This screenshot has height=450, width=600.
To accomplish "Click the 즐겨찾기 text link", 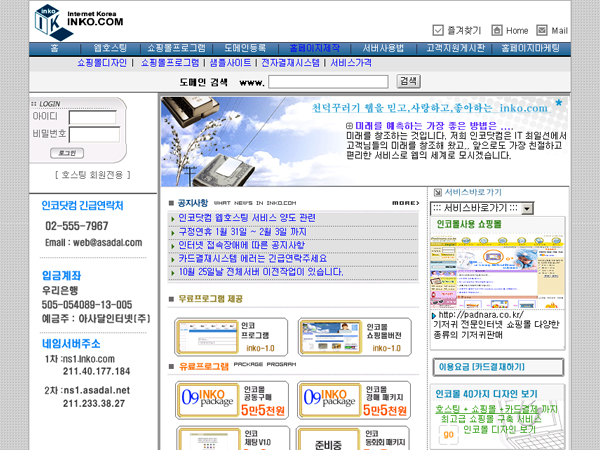I will coord(464,31).
